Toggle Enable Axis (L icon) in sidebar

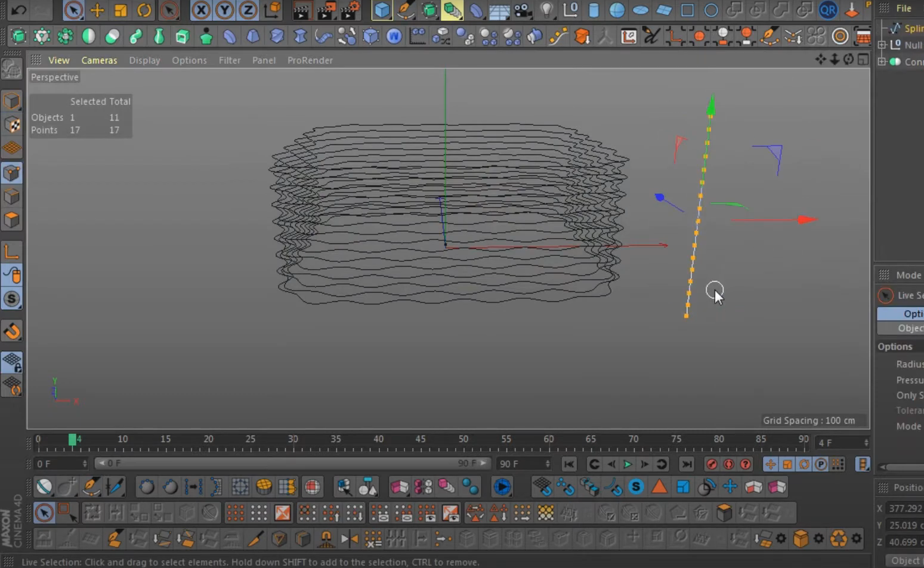(11, 252)
